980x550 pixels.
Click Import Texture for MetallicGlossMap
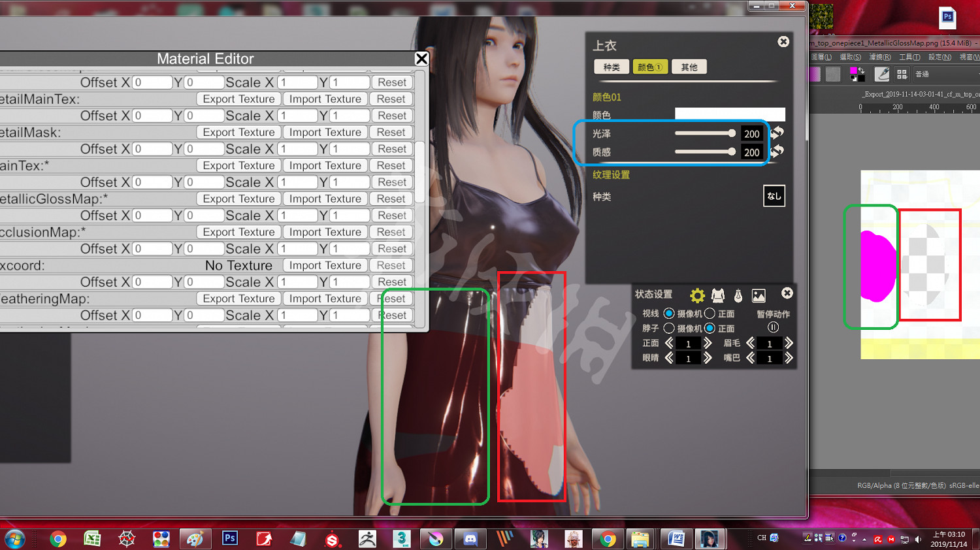[325, 199]
